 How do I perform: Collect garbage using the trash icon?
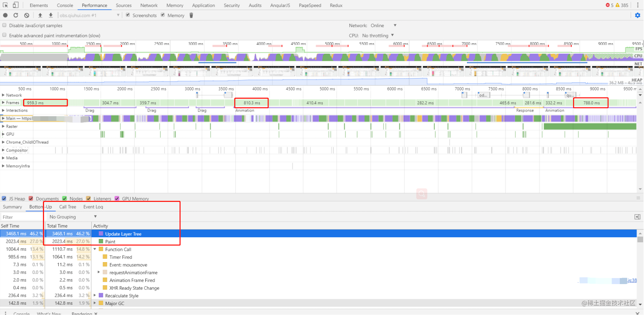[191, 15]
